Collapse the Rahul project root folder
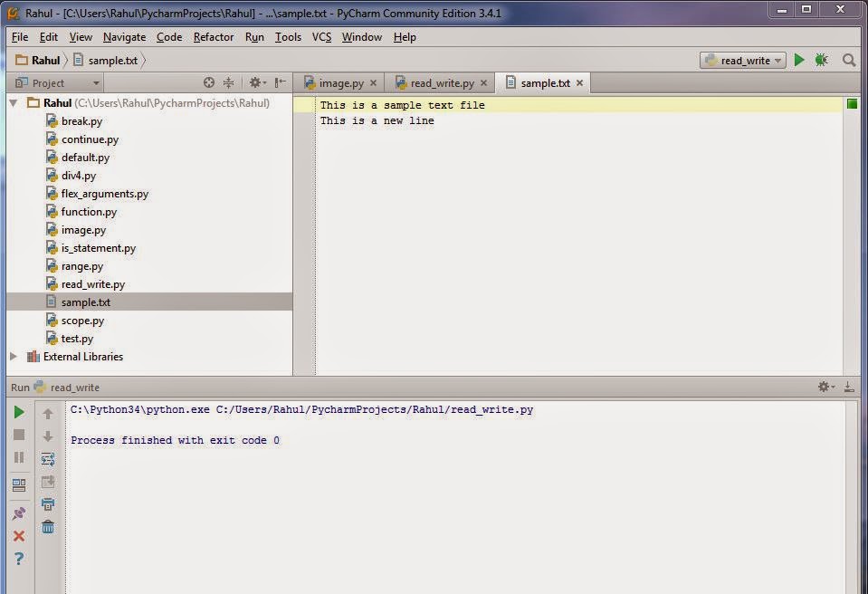 tap(14, 103)
